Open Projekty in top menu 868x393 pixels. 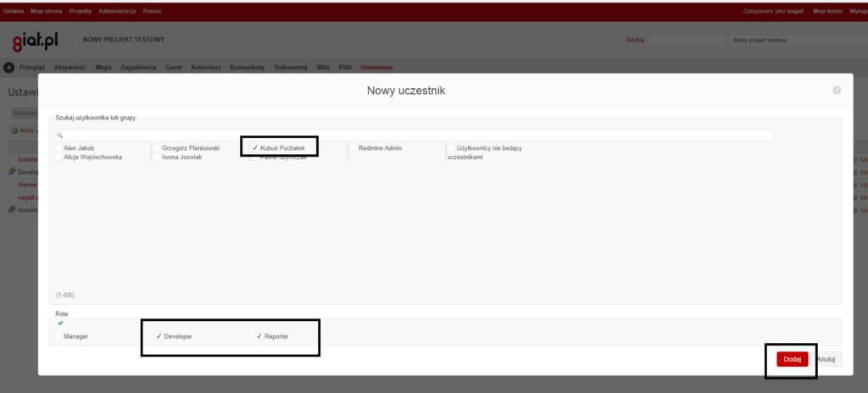(x=81, y=11)
